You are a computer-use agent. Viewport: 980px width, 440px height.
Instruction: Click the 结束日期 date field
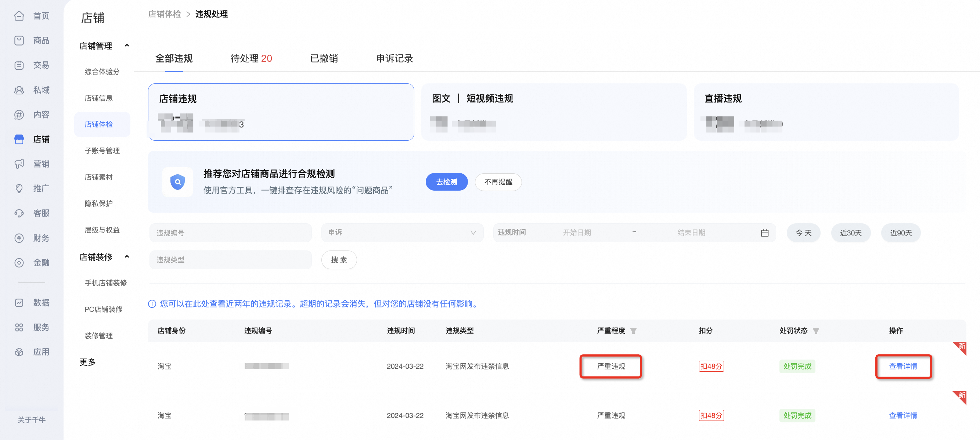(x=691, y=232)
